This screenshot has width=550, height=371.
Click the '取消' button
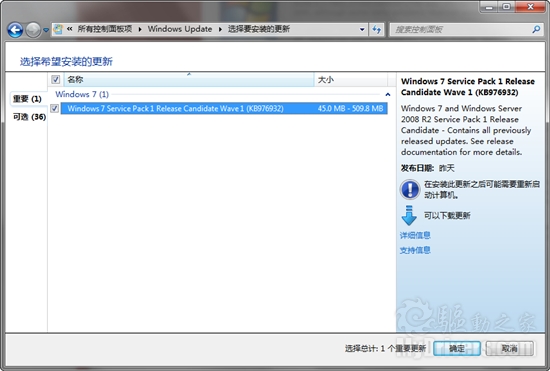(510, 349)
